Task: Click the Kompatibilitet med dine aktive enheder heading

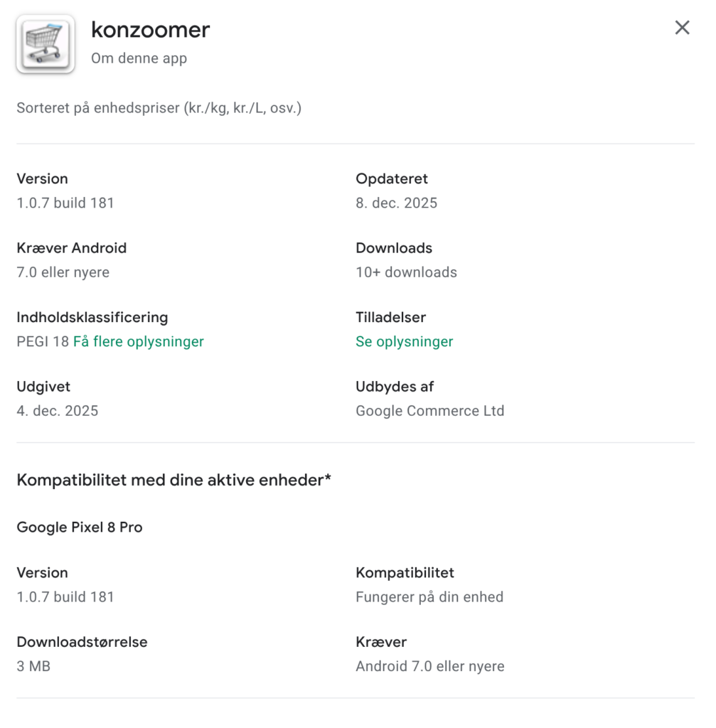Action: (173, 481)
